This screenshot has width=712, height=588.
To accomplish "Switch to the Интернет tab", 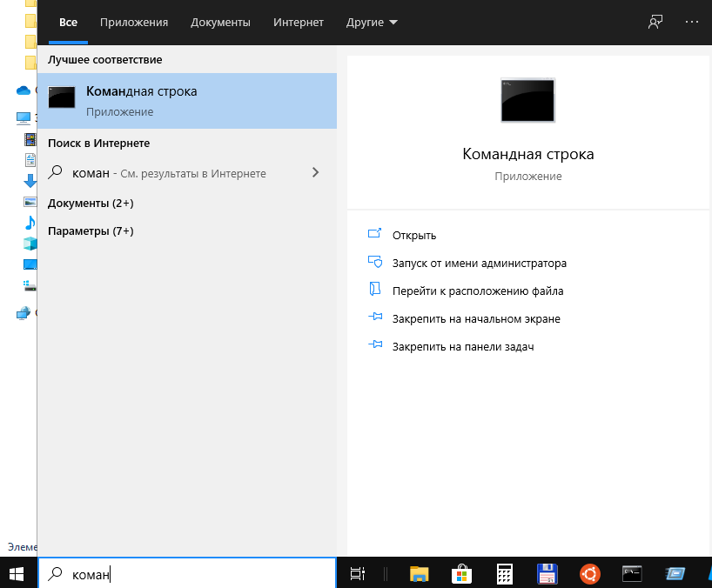I will click(x=298, y=22).
